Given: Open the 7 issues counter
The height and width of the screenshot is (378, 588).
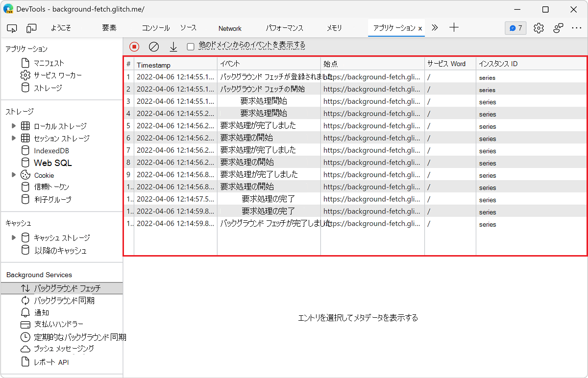Looking at the screenshot, I should click(515, 28).
